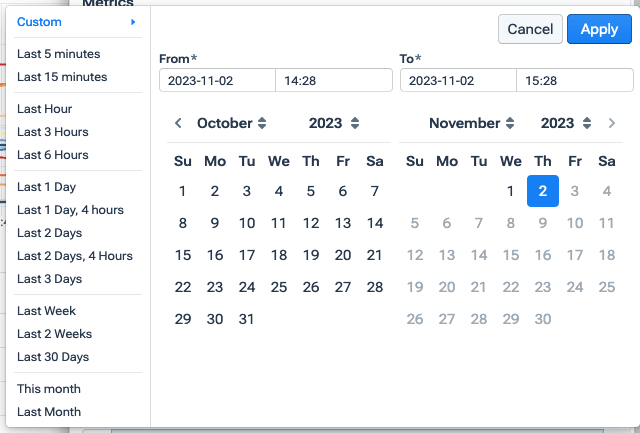Choose the Last Hour preset
The image size is (640, 433).
tap(45, 109)
